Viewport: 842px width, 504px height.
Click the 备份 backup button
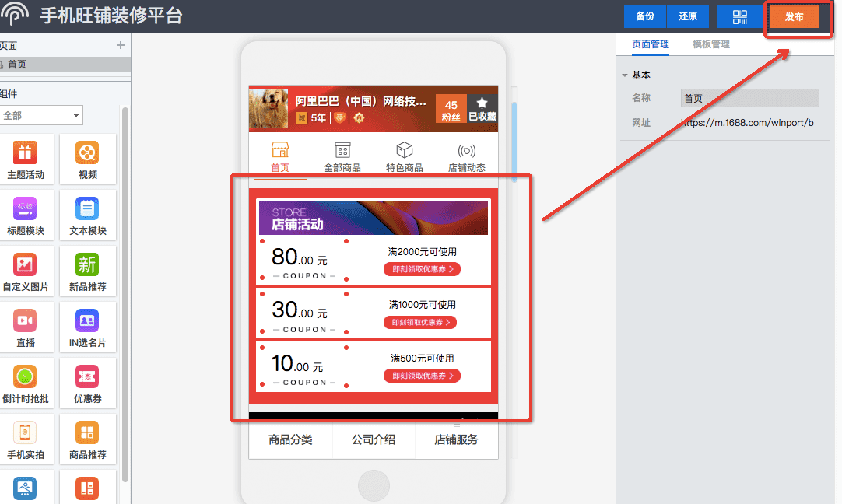645,16
